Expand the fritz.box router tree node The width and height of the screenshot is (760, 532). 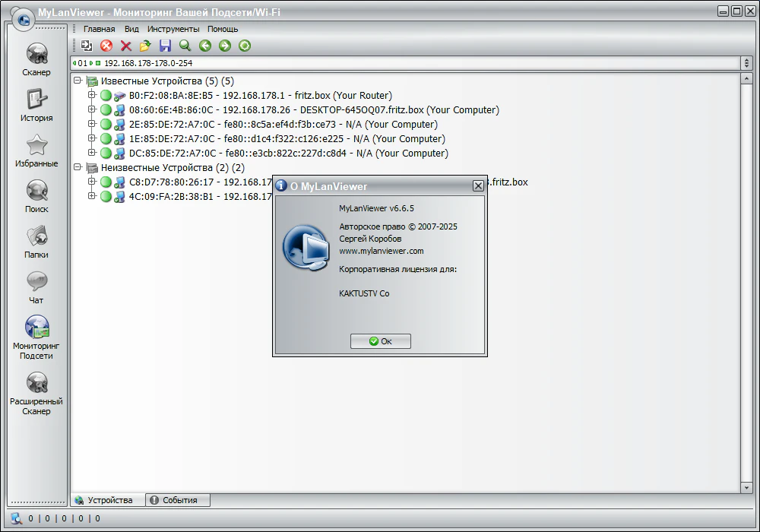pyautogui.click(x=92, y=96)
